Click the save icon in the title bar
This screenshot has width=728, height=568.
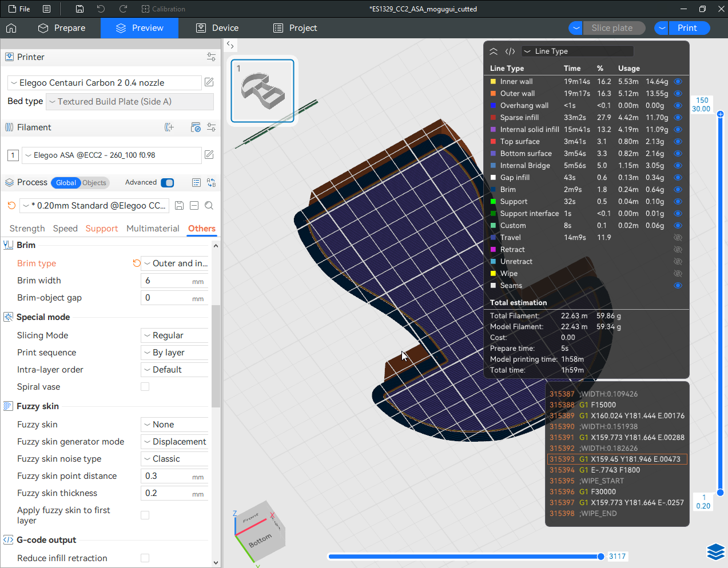(x=80, y=9)
